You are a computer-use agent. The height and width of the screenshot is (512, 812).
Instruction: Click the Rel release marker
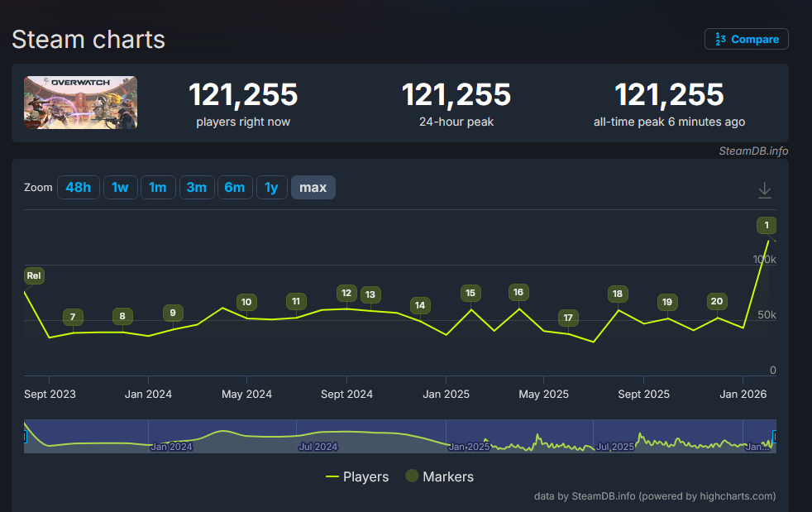tap(34, 275)
